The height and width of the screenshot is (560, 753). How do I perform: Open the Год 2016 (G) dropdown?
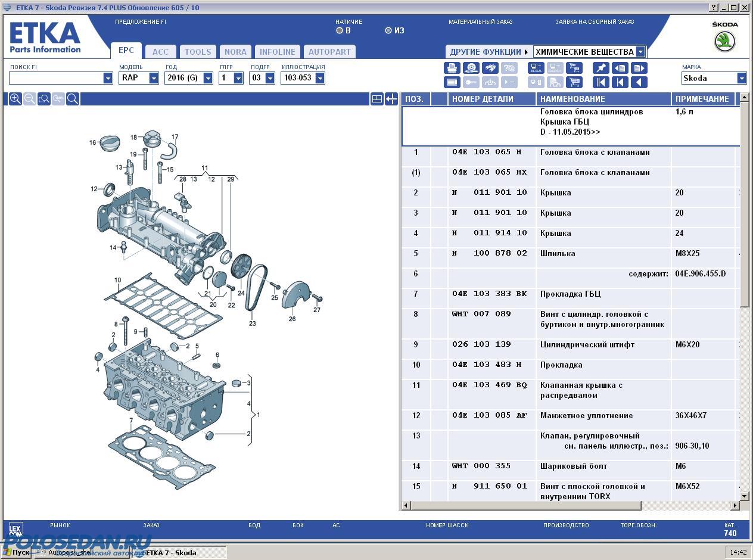208,78
